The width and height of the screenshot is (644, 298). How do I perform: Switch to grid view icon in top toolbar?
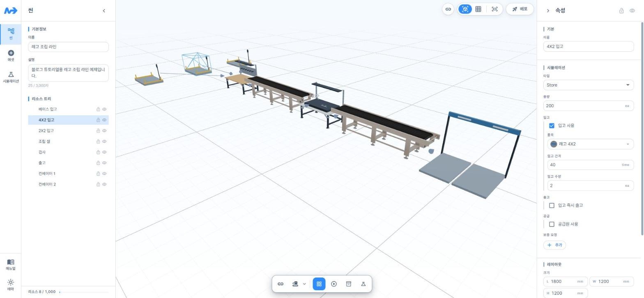[478, 9]
